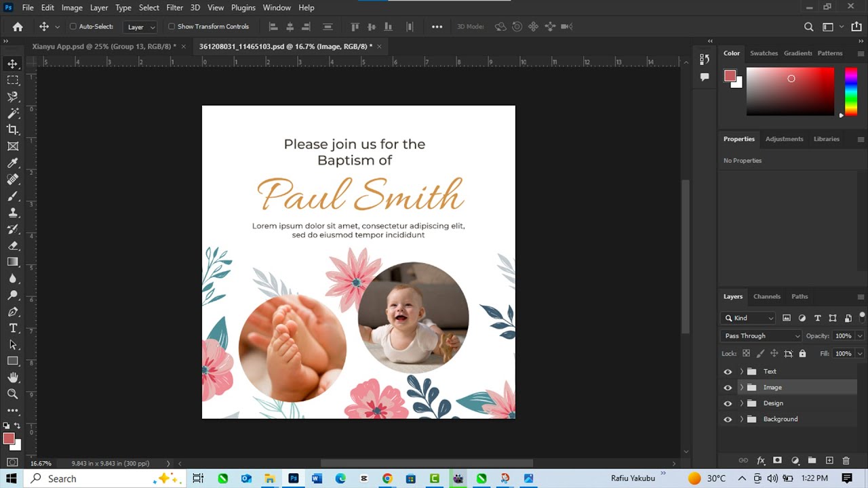868x488 pixels.
Task: Select the Eyedropper tool
Action: 13,163
